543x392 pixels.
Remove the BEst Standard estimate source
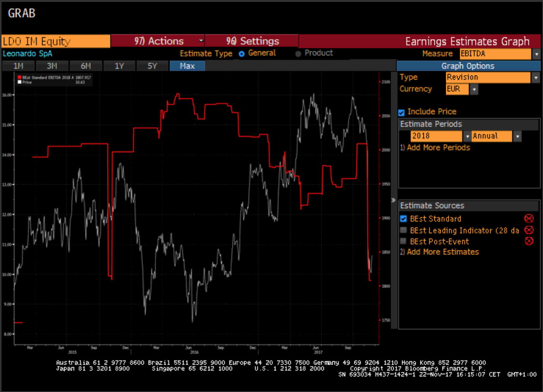click(x=529, y=218)
